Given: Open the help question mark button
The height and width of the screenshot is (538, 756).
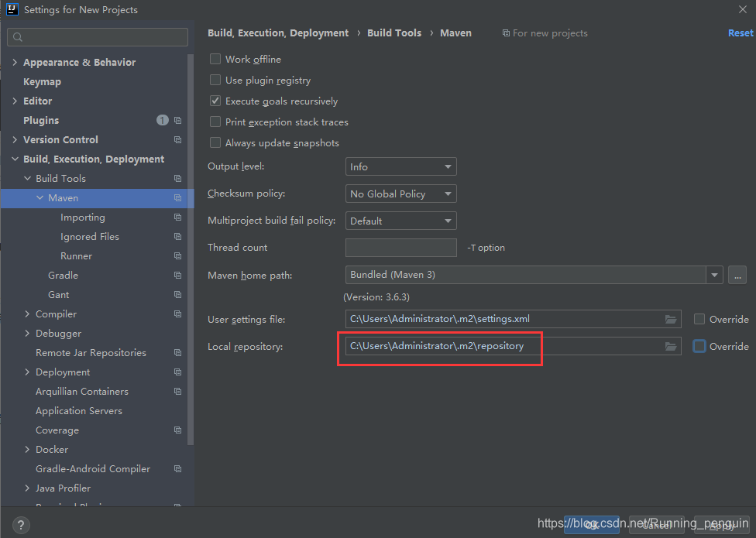Looking at the screenshot, I should click(x=21, y=525).
